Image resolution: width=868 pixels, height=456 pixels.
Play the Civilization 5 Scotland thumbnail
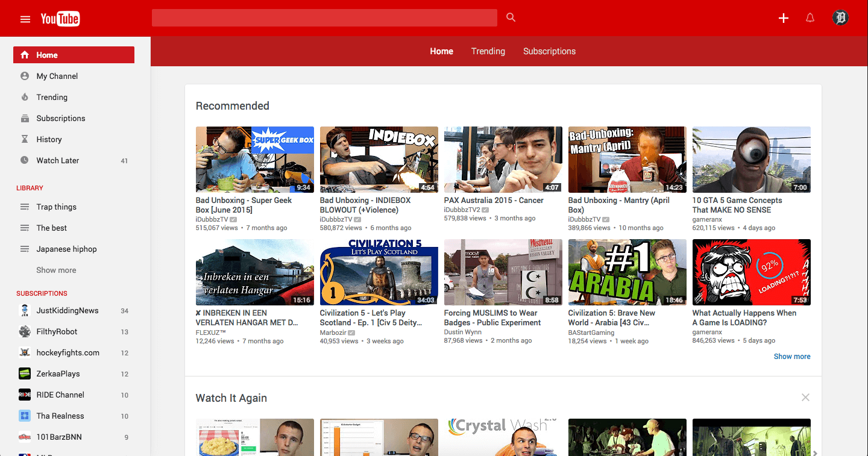point(379,272)
